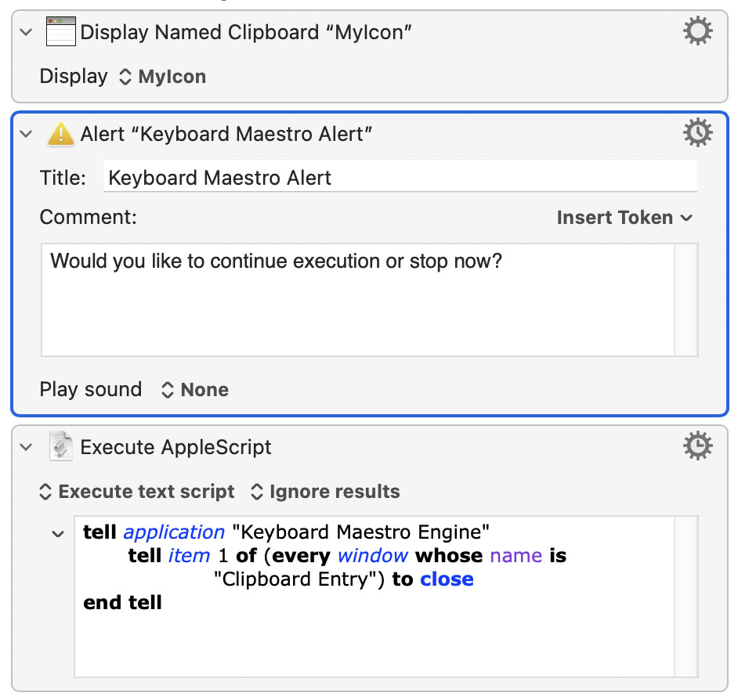Click the yellow warning icon of Alert action
The image size is (738, 700).
tap(60, 134)
